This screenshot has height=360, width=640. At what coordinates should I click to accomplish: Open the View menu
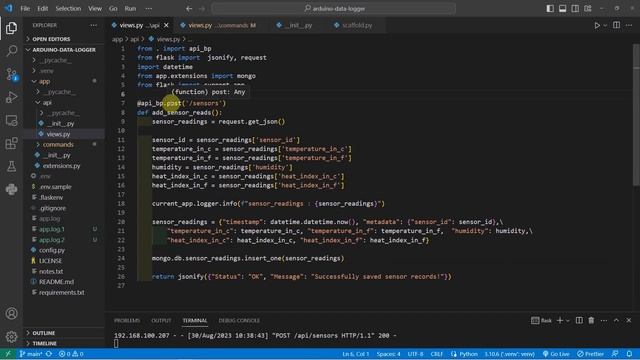coord(95,9)
